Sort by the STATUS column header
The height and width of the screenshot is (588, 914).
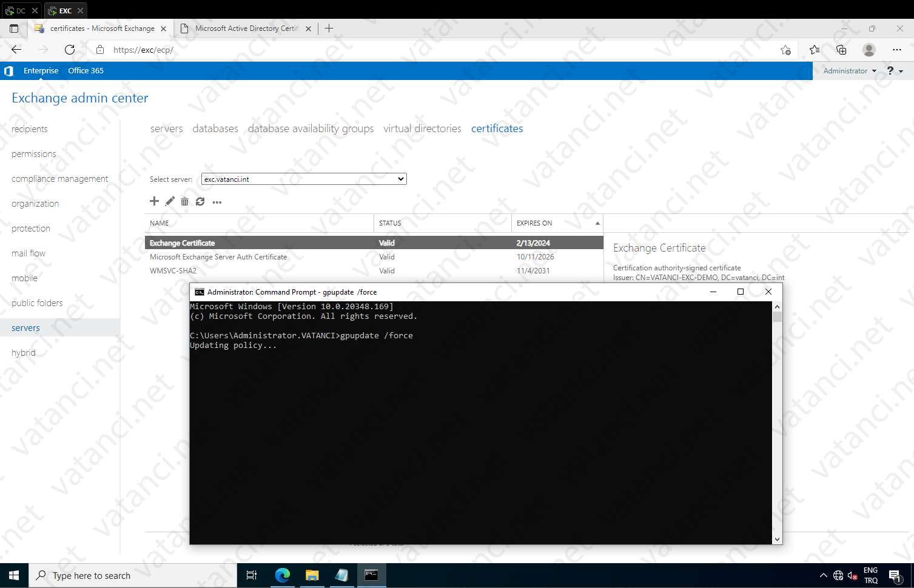(x=443, y=223)
